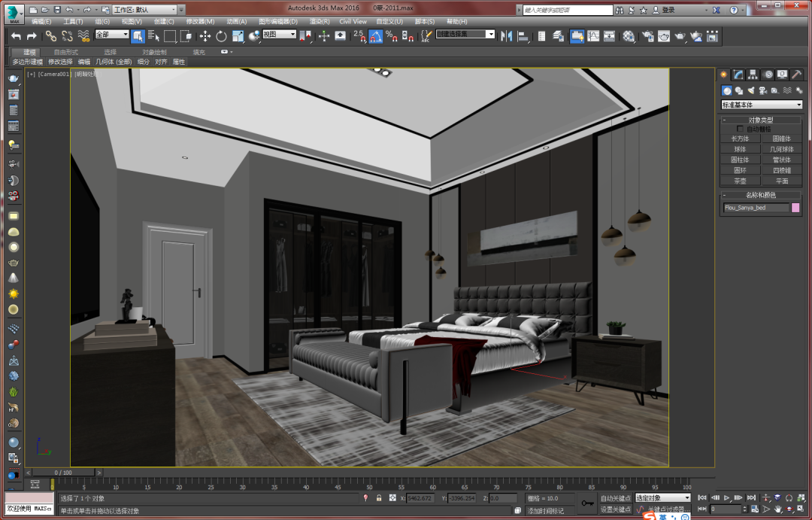Switch to the Hierarchy command panel
This screenshot has width=812, height=520.
pos(753,75)
